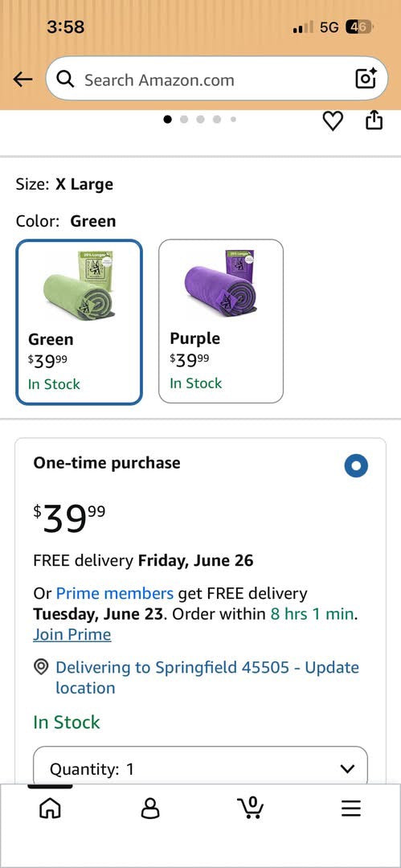
Task: Open the hamburger menu icon
Action: click(350, 809)
